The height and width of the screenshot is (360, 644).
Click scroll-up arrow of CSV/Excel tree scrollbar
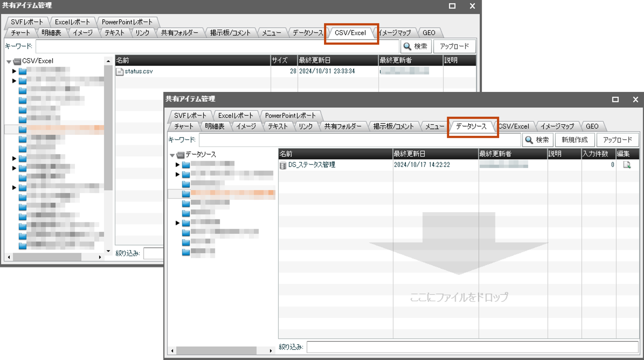[108, 61]
